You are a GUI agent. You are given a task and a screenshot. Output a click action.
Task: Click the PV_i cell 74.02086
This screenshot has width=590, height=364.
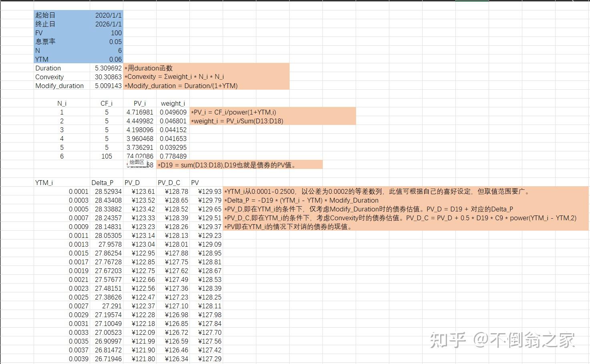point(140,156)
